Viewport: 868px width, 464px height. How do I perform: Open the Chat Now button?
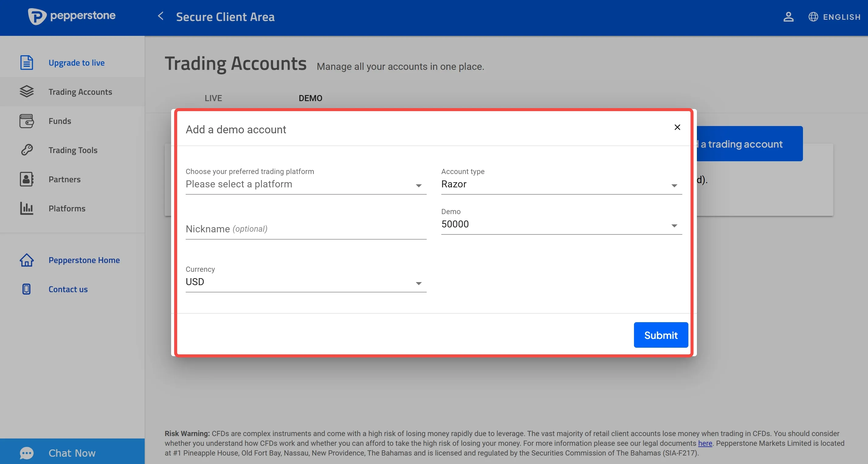click(72, 452)
